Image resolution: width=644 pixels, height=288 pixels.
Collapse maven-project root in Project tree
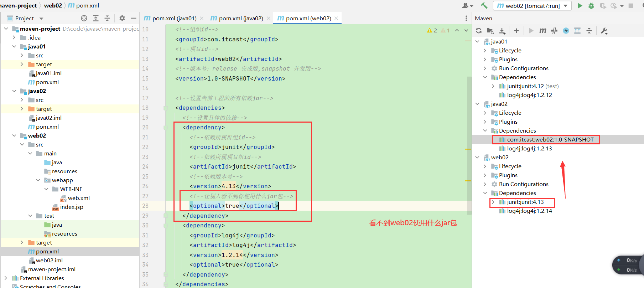pyautogui.click(x=6, y=29)
